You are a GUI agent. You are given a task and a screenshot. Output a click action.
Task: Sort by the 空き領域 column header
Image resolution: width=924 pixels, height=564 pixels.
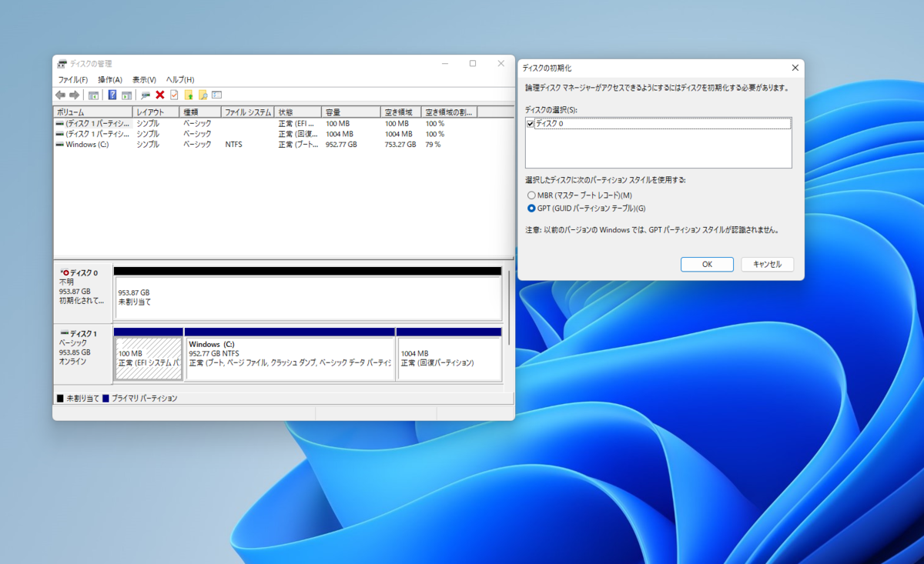point(402,112)
